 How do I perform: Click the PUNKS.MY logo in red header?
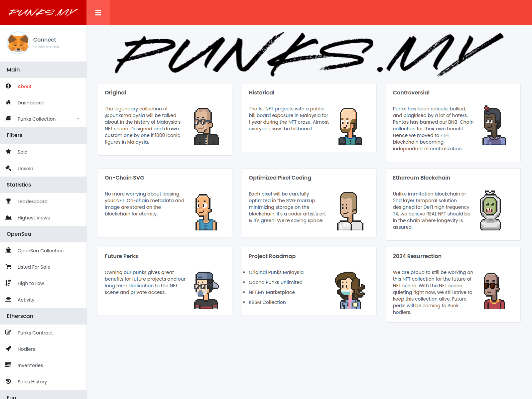pos(43,13)
